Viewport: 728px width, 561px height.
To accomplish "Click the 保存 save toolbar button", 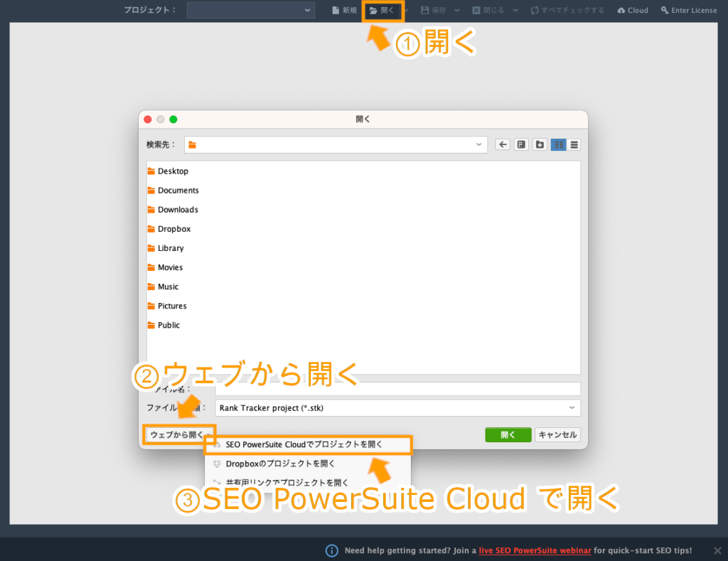I will tap(433, 10).
